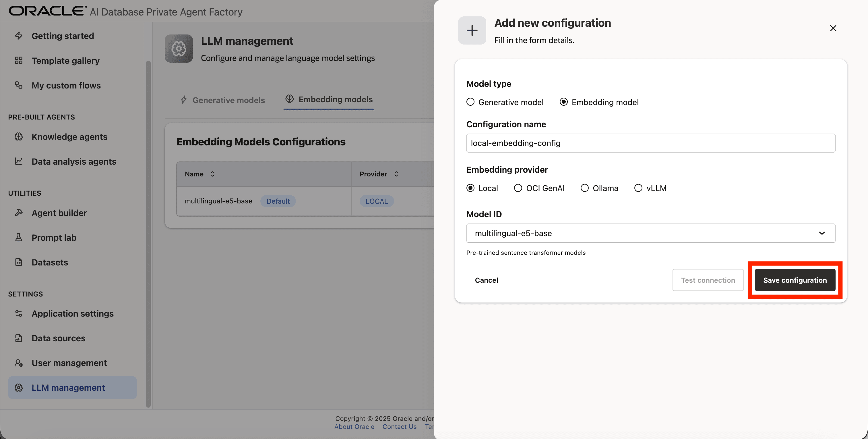Click the User management person icon

click(x=19, y=363)
